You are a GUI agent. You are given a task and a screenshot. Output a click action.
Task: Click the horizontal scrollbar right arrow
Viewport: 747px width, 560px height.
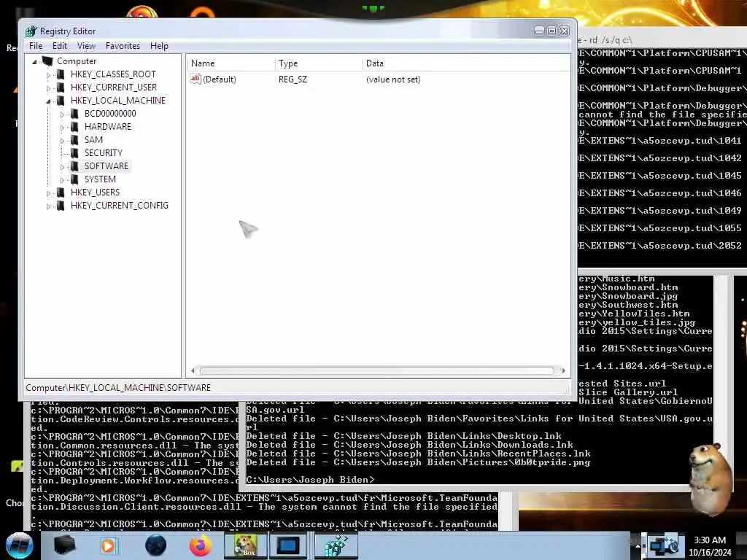[564, 370]
